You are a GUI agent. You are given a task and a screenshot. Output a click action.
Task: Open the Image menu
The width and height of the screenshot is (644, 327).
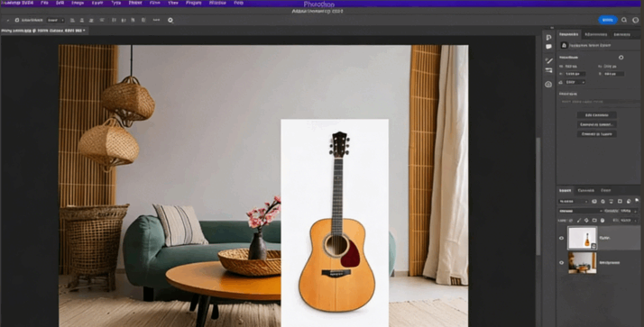point(78,3)
